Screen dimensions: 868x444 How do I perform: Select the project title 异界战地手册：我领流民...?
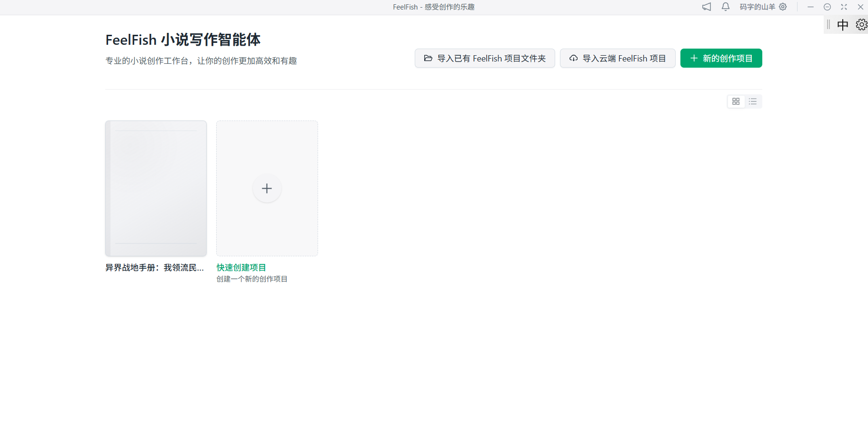pos(155,268)
